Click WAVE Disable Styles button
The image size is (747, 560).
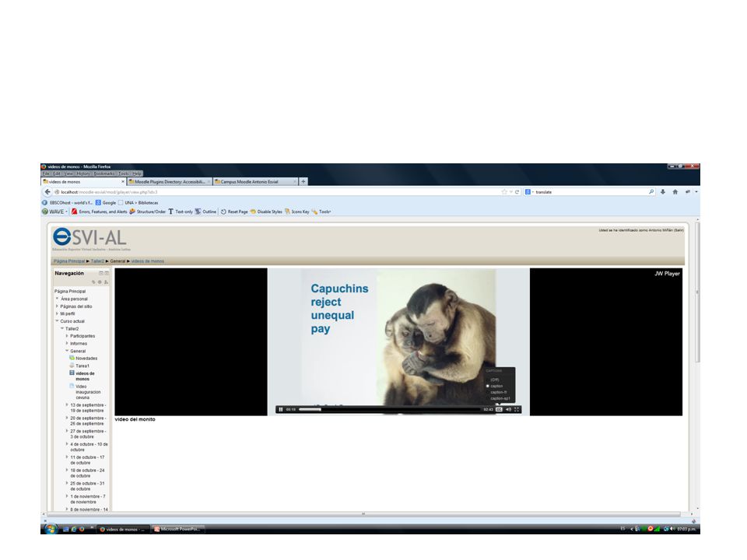click(266, 212)
